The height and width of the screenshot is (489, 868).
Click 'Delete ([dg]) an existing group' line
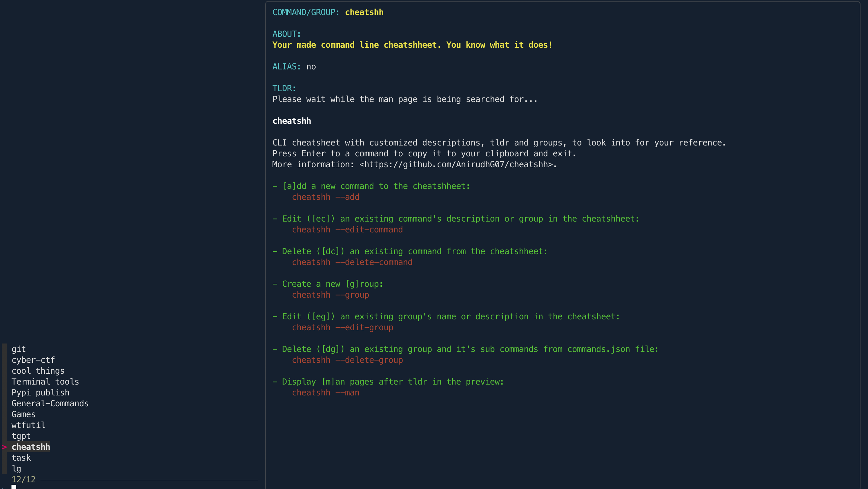tap(465, 349)
